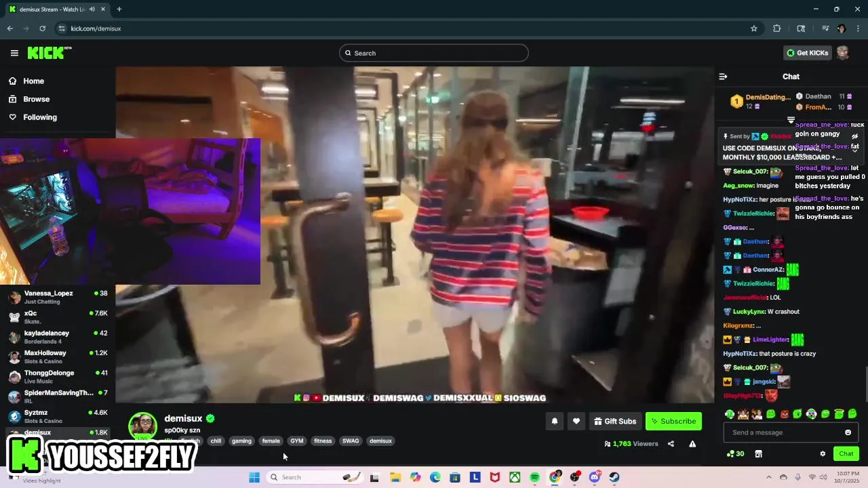Open the emoji picker in chat box
The width and height of the screenshot is (868, 488).
point(848,432)
